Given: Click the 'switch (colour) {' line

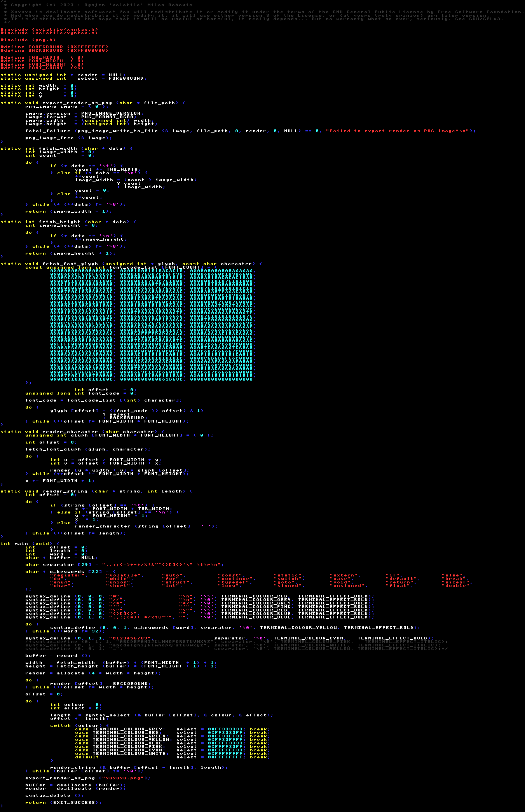Looking at the screenshot, I should tap(80, 726).
